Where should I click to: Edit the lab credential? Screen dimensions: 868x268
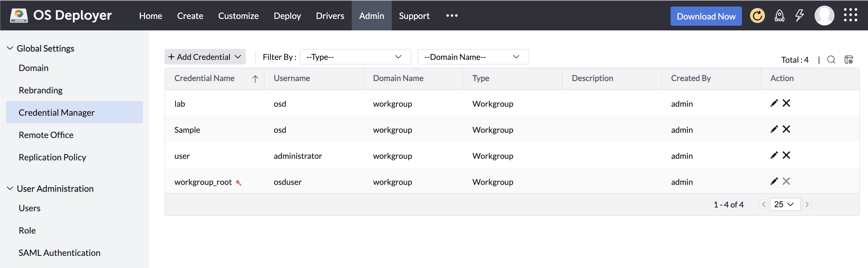(x=774, y=103)
